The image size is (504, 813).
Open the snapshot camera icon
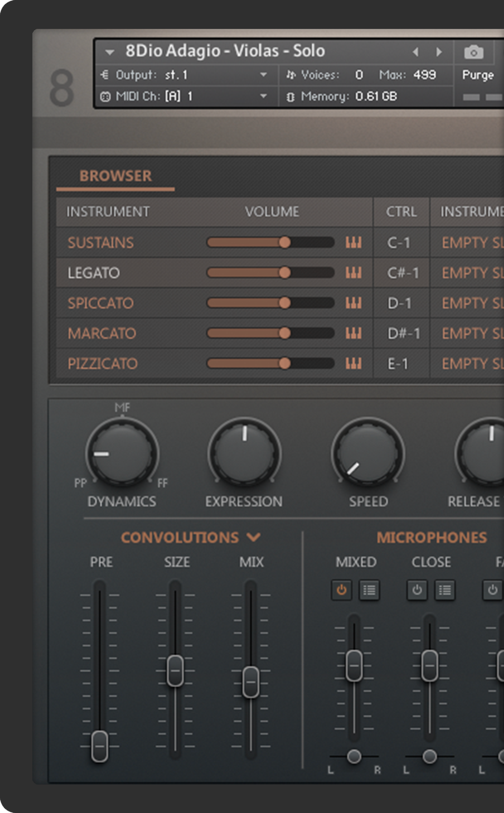473,52
